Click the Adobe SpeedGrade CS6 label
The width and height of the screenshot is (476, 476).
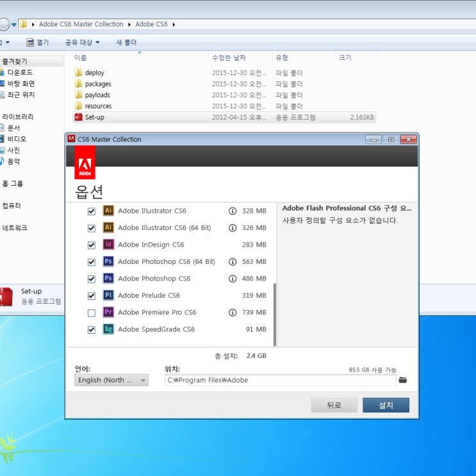(156, 329)
